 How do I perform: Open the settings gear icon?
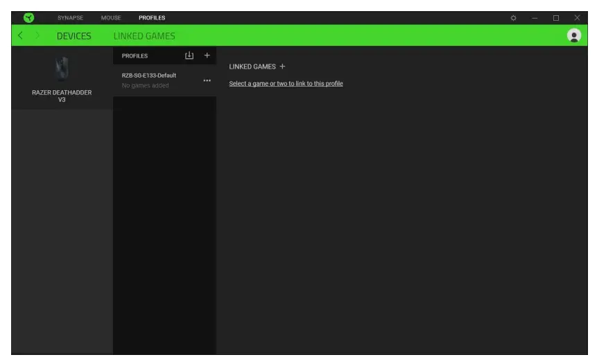point(513,18)
